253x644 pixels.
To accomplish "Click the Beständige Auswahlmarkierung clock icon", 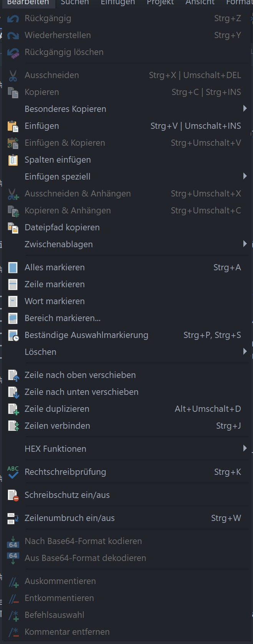I will 13,335.
